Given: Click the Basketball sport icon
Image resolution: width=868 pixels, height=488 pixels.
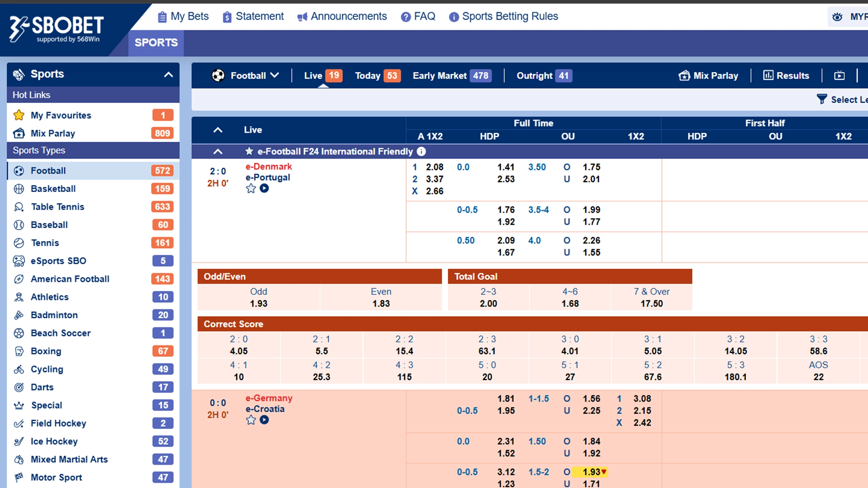Looking at the screenshot, I should tap(19, 189).
